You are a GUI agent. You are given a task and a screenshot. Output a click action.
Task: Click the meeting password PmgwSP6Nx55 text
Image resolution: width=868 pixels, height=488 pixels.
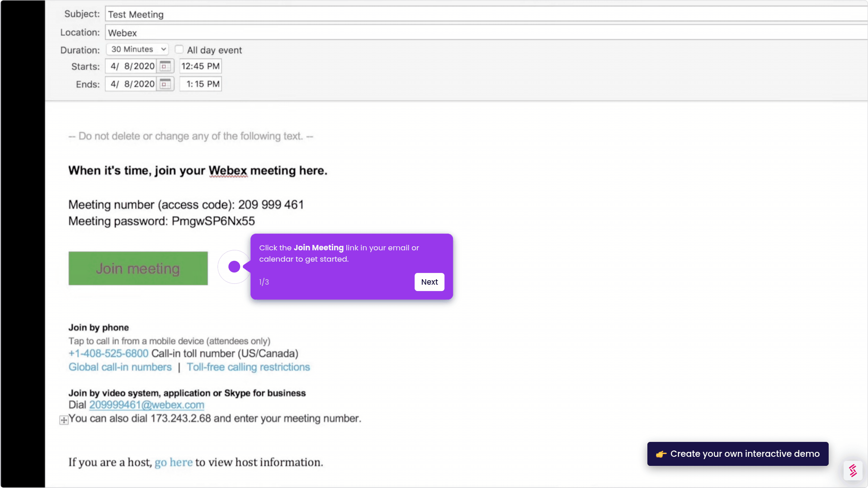click(213, 221)
